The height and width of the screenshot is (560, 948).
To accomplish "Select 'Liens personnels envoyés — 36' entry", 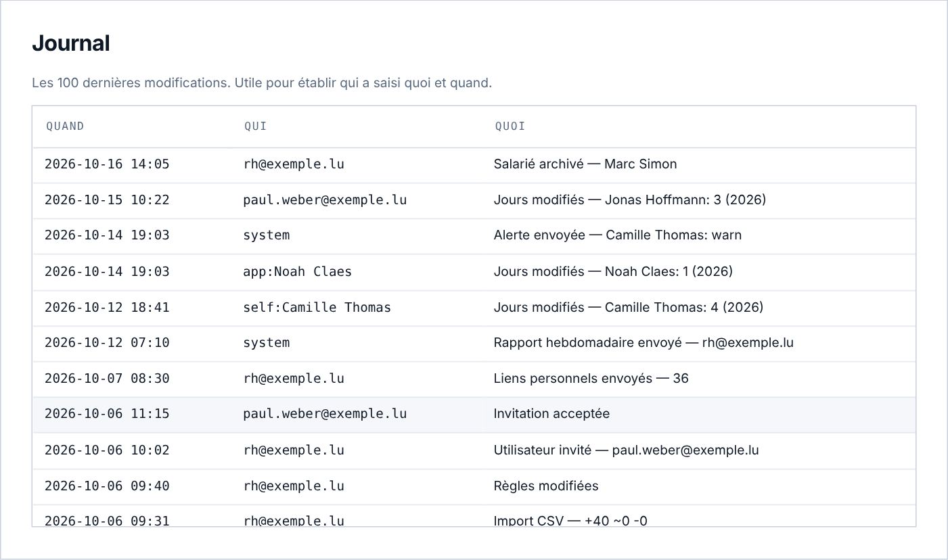I will click(x=591, y=379).
